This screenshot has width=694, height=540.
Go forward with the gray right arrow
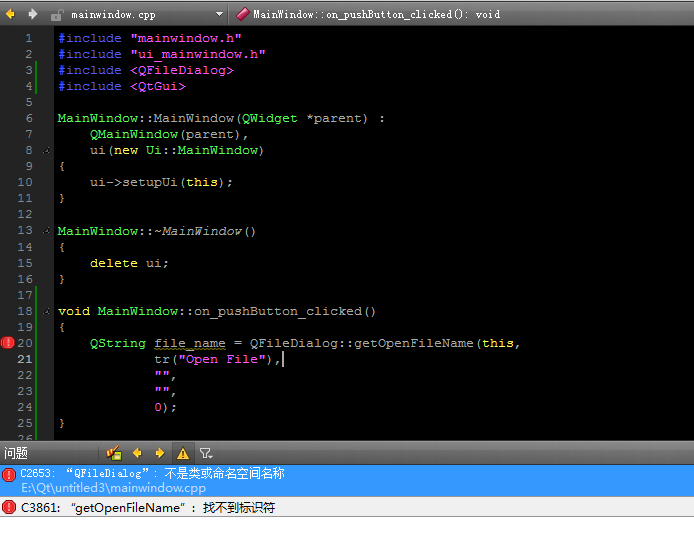(x=32, y=15)
